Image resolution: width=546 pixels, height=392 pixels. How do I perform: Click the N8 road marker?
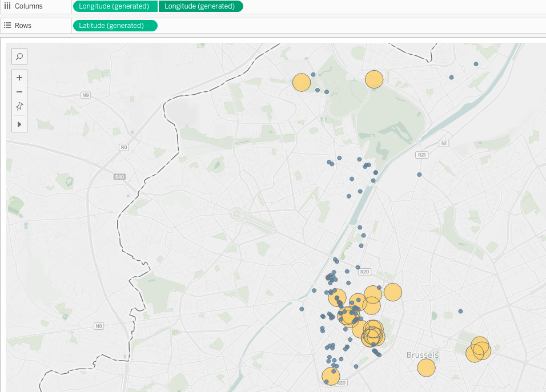tap(99, 326)
